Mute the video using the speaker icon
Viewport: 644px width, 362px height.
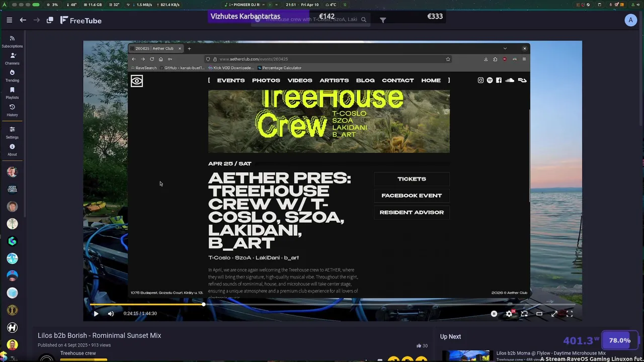pyautogui.click(x=111, y=314)
